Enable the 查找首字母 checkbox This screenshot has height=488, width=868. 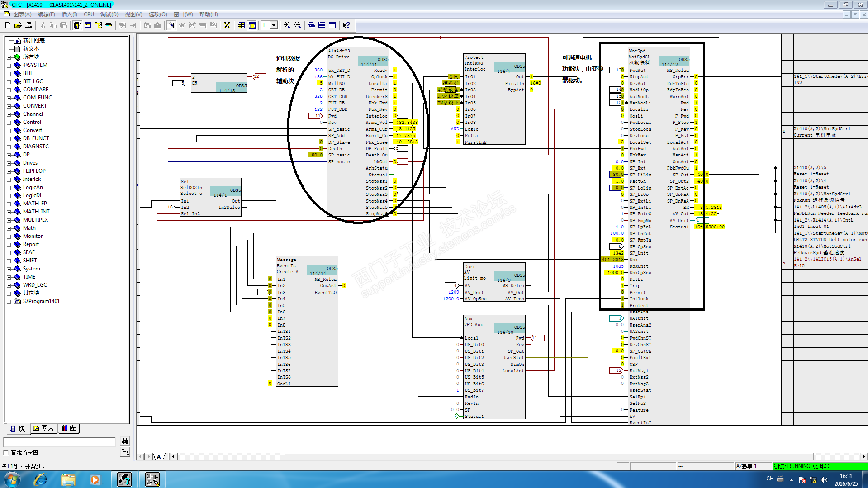coord(6,453)
